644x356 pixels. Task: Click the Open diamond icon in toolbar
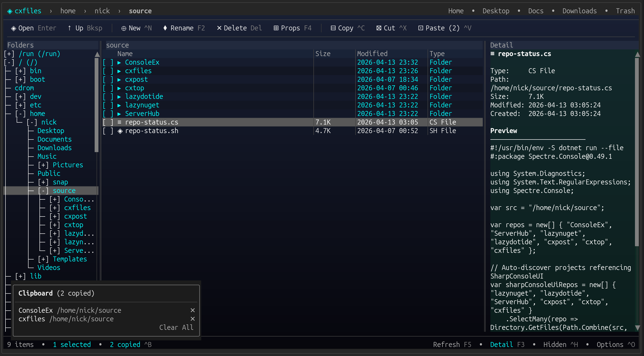coord(14,28)
